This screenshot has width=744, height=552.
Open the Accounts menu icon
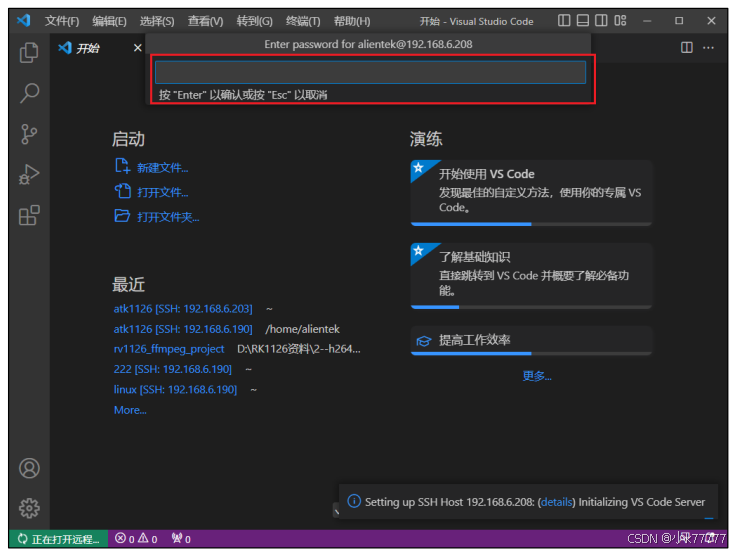pos(29,468)
